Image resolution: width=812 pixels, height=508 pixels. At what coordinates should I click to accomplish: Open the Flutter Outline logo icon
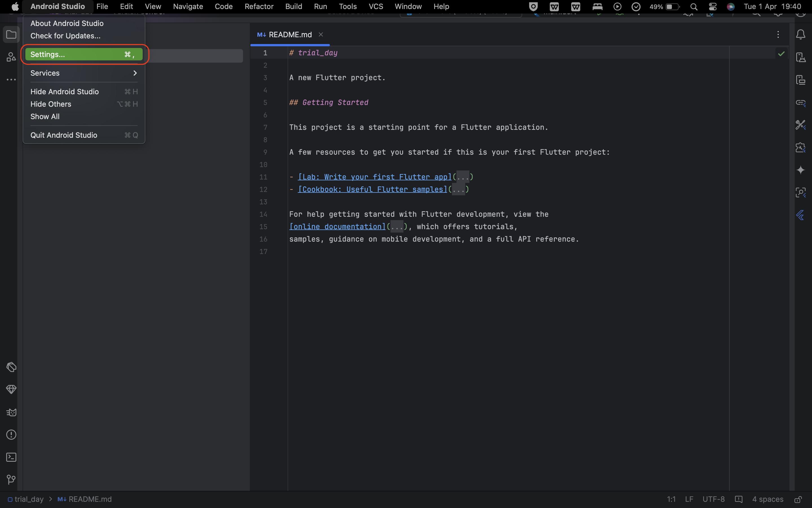coord(801,215)
